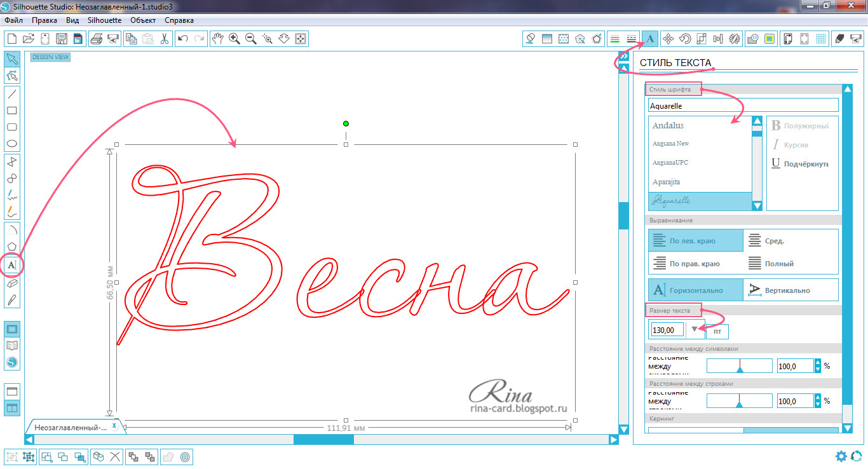Open Text Style panel icon in top toolbar
The width and height of the screenshot is (868, 469).
(x=650, y=39)
